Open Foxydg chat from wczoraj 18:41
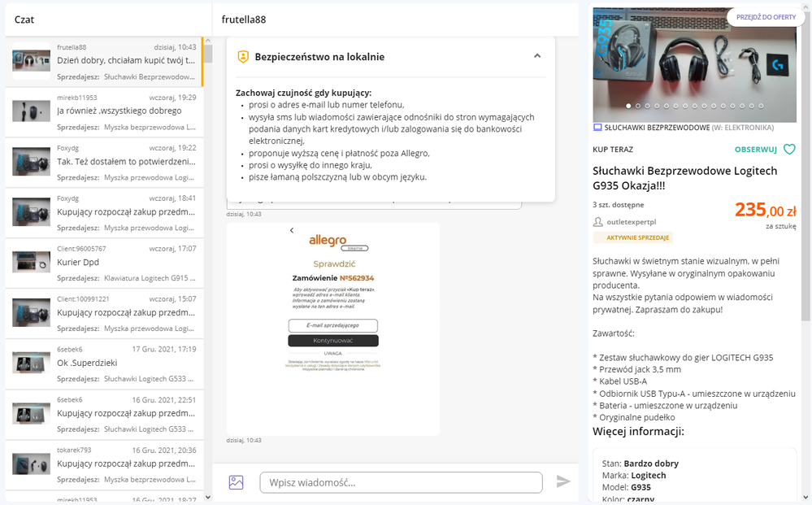Viewport: 812px width, 505px height. (x=104, y=212)
